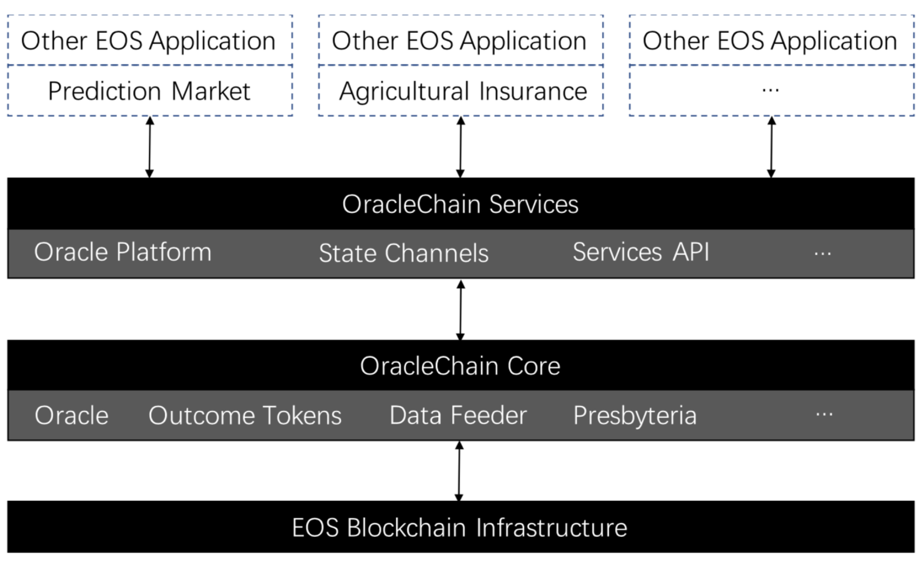Screen dimensions: 924x561
Task: Select the arrow linking Services and Core
Action: 461,310
